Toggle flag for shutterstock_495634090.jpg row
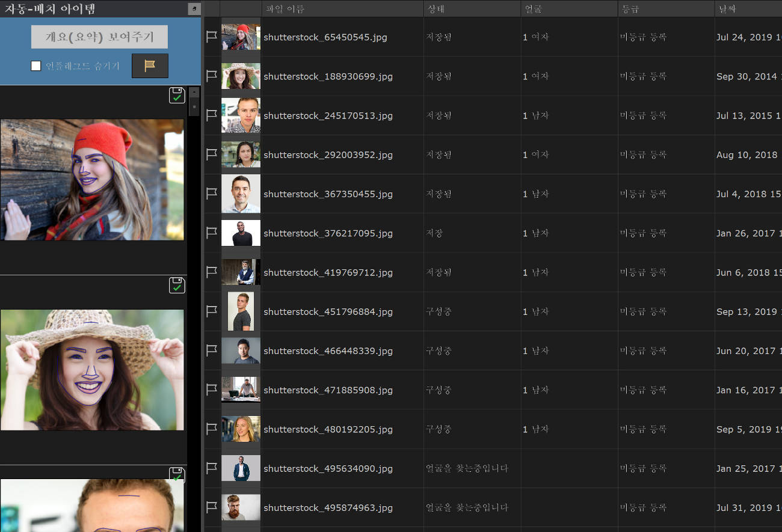This screenshot has height=532, width=782. tap(212, 468)
